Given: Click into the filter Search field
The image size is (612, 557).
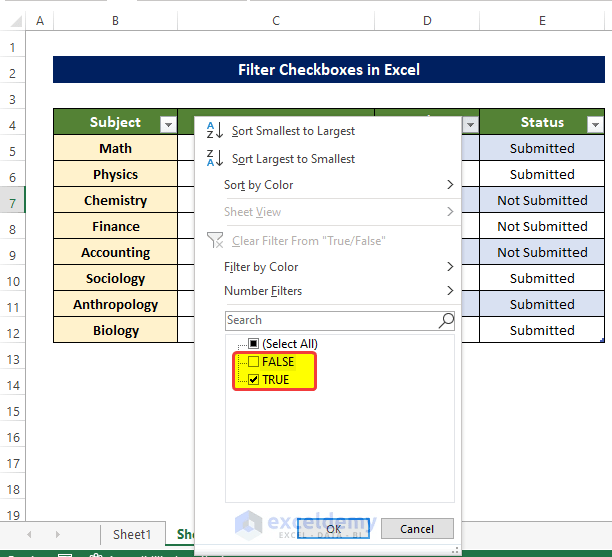Looking at the screenshot, I should (x=340, y=320).
